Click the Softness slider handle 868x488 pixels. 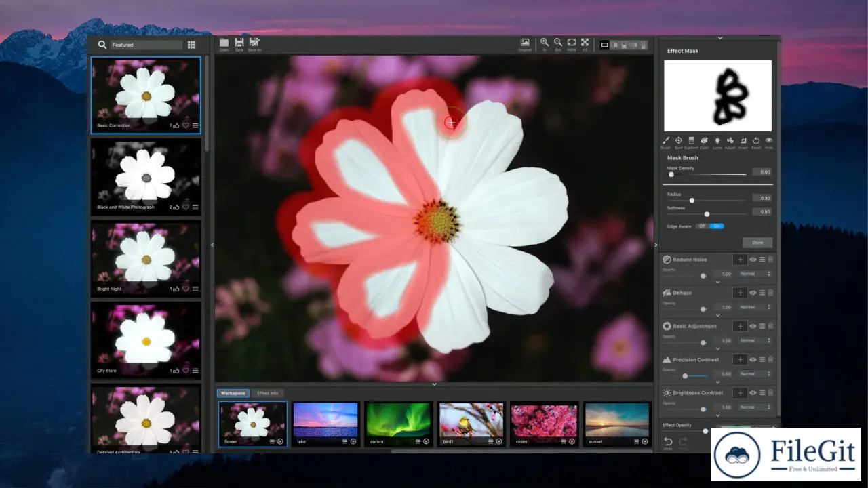click(707, 214)
